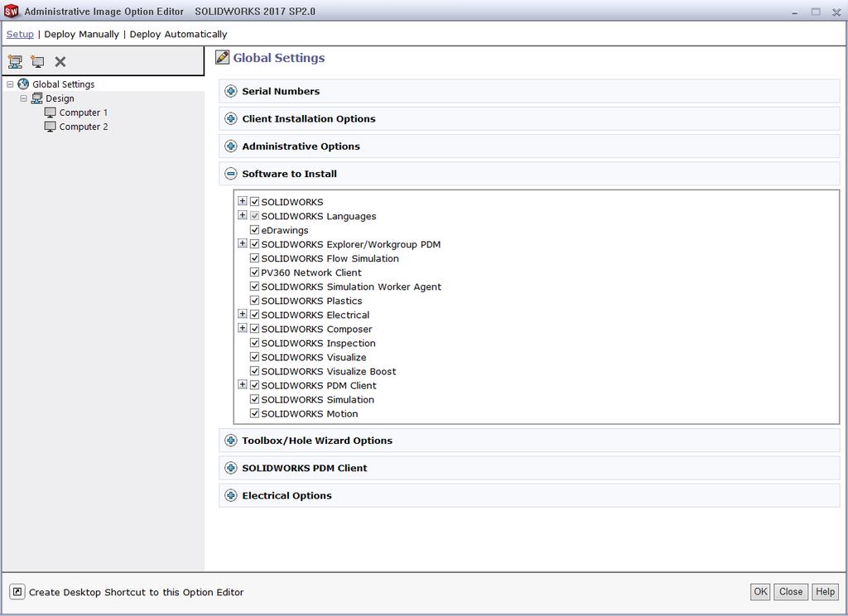Uncheck SOLIDWORKS Visualize checkbox
Viewport: 848px width, 616px height.
point(255,356)
